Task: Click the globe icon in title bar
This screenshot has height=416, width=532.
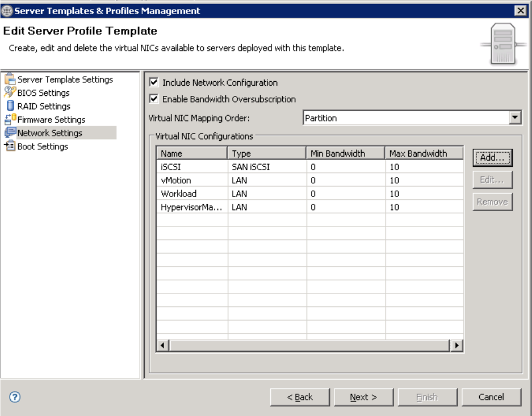Action: 7,10
